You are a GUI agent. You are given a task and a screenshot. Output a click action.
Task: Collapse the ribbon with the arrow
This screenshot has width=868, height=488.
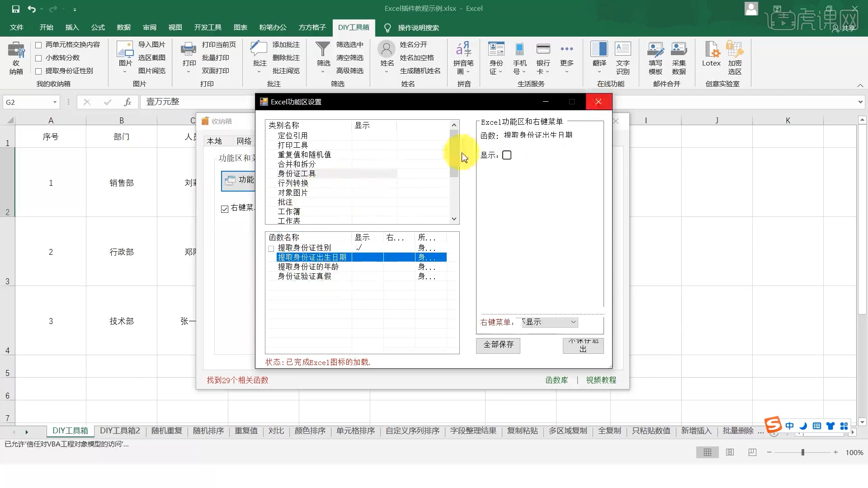(860, 85)
